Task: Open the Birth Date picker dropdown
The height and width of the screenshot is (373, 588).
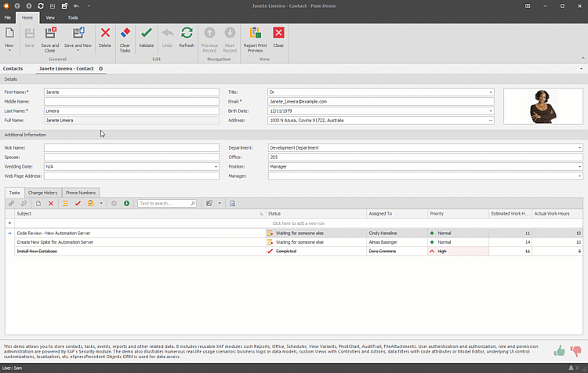Action: [x=491, y=110]
